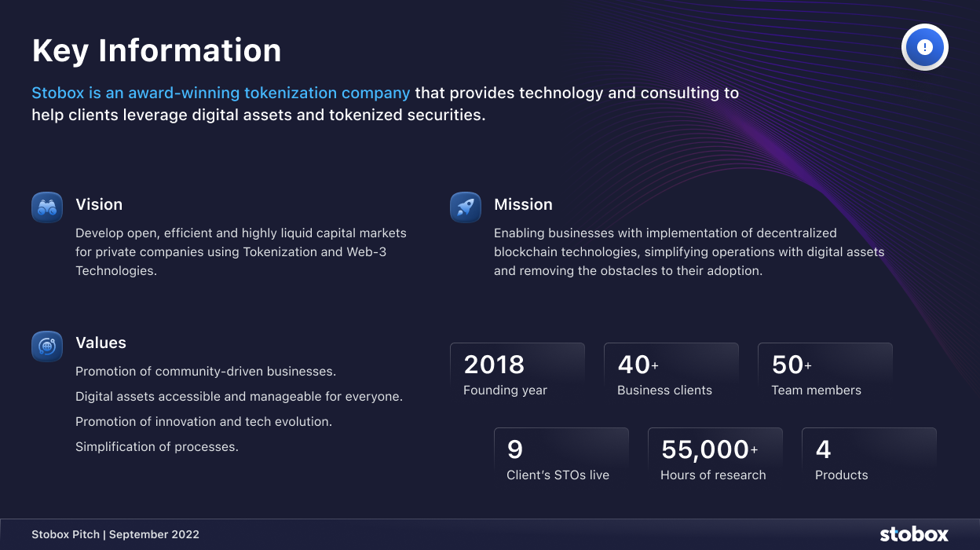Click the Vision binoculars icon
Screen dimensions: 980x550
[47, 207]
